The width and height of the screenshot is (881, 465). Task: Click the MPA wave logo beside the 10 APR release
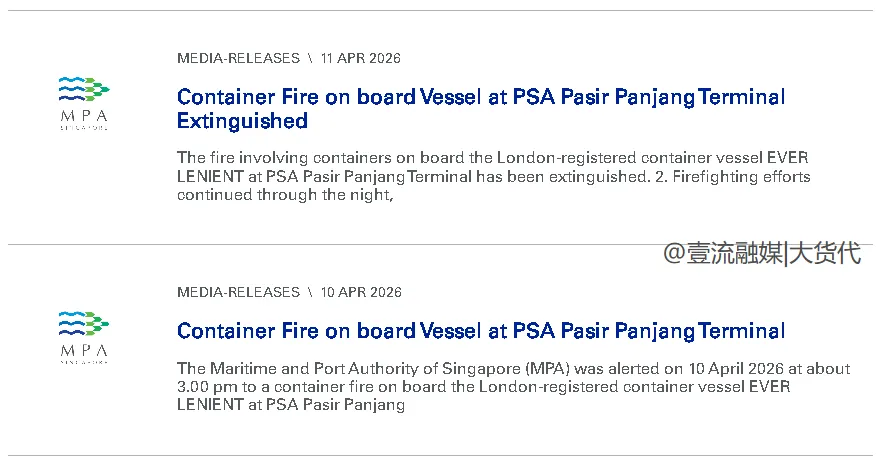coord(84,324)
